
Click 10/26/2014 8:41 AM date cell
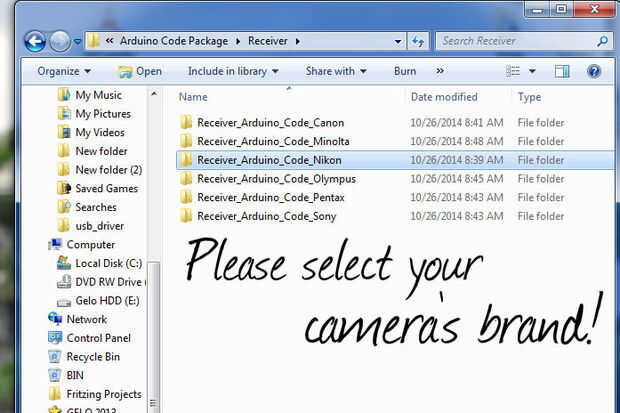pyautogui.click(x=456, y=123)
